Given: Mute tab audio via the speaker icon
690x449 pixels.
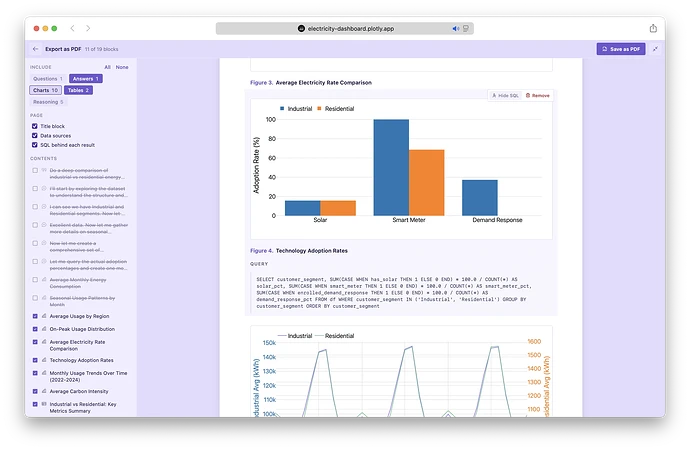Looking at the screenshot, I should pos(455,29).
